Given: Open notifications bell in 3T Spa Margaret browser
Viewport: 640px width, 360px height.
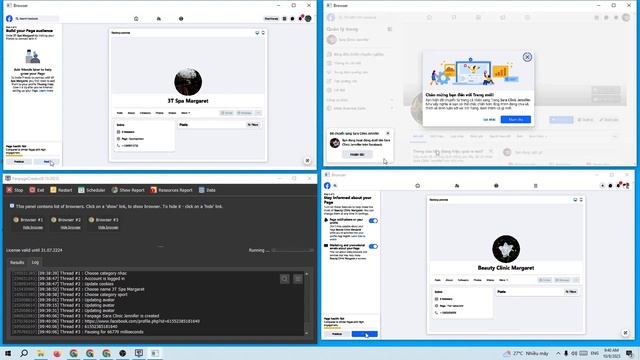Looking at the screenshot, I should (x=300, y=18).
